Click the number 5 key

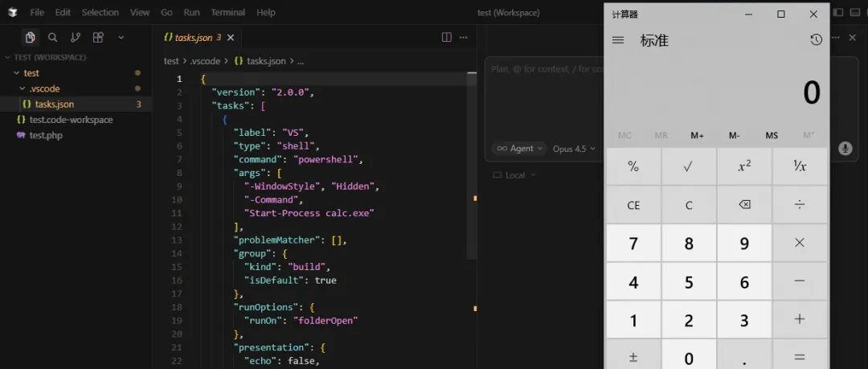(x=689, y=281)
